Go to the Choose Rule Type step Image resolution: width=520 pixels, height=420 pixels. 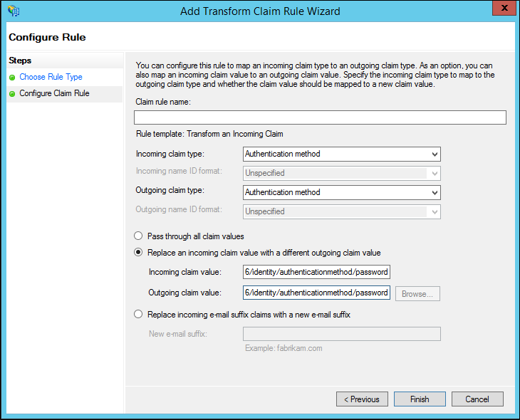tap(51, 77)
